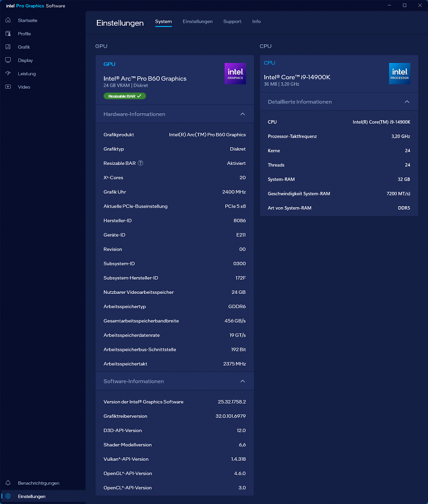Open the Support tab
Viewport: 428px width, 504px height.
[x=232, y=22]
